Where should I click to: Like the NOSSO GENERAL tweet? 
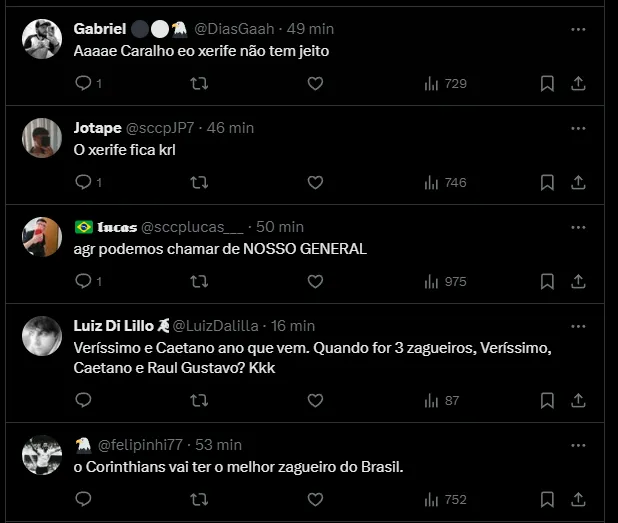click(315, 282)
